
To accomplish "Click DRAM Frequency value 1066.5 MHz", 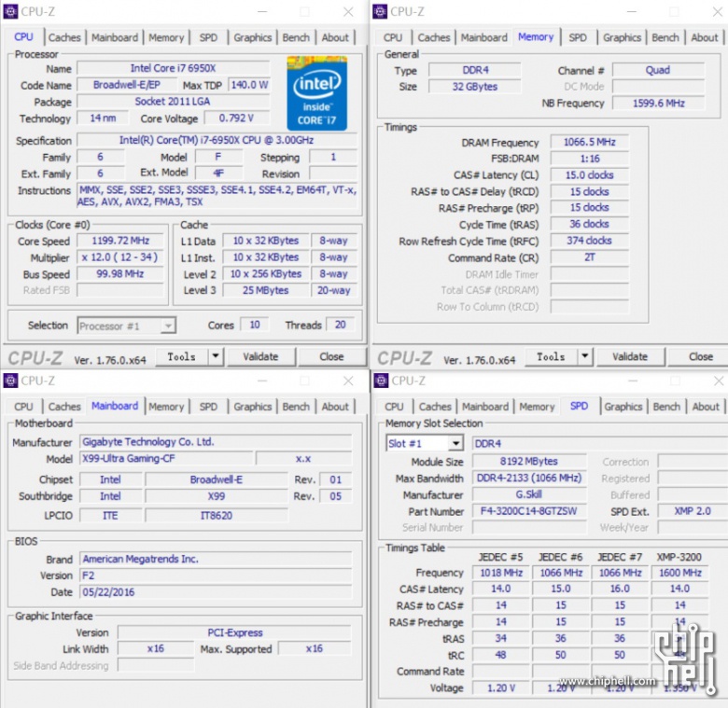I will pos(590,142).
